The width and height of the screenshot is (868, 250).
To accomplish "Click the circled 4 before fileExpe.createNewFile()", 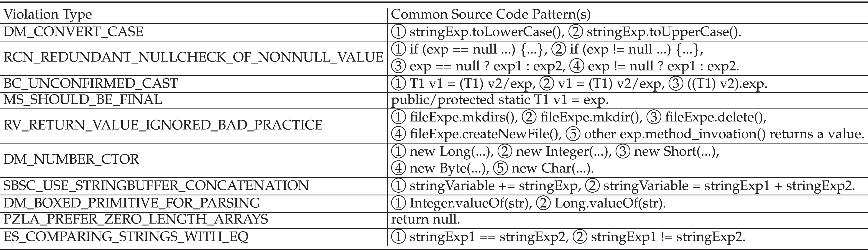I will pos(399,134).
